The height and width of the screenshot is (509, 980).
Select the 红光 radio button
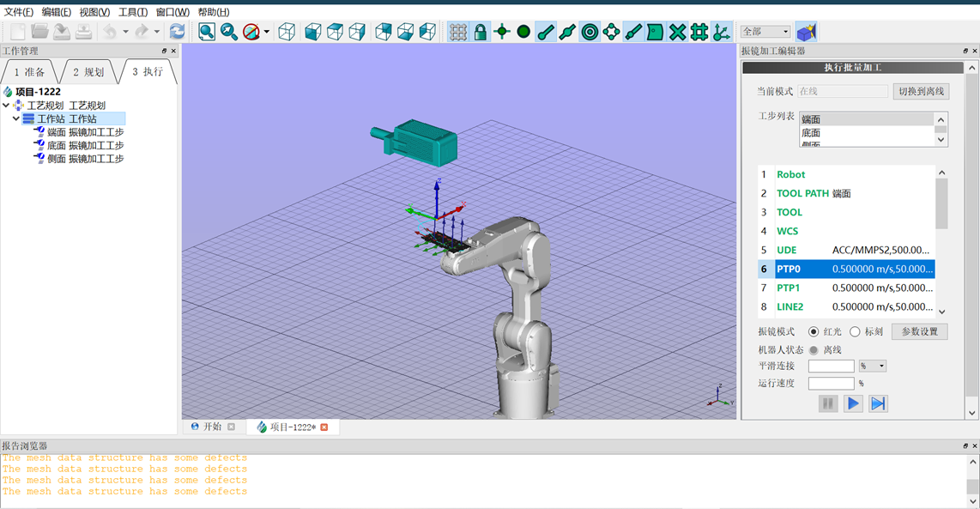(814, 331)
